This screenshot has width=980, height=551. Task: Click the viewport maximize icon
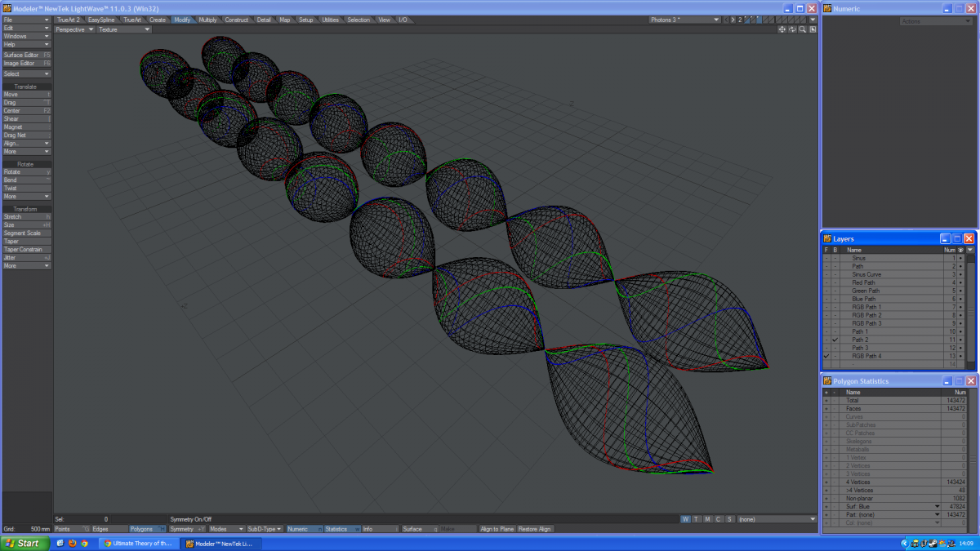(813, 29)
